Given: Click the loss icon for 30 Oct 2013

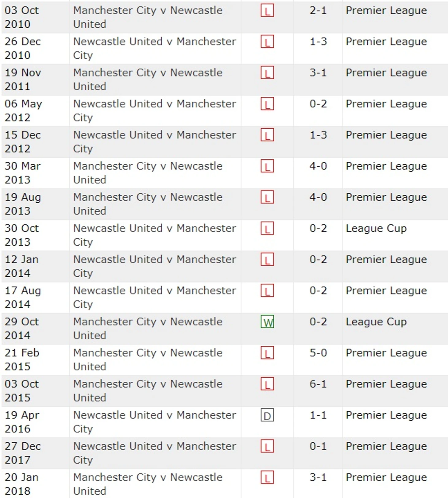Looking at the screenshot, I should pos(267,229).
